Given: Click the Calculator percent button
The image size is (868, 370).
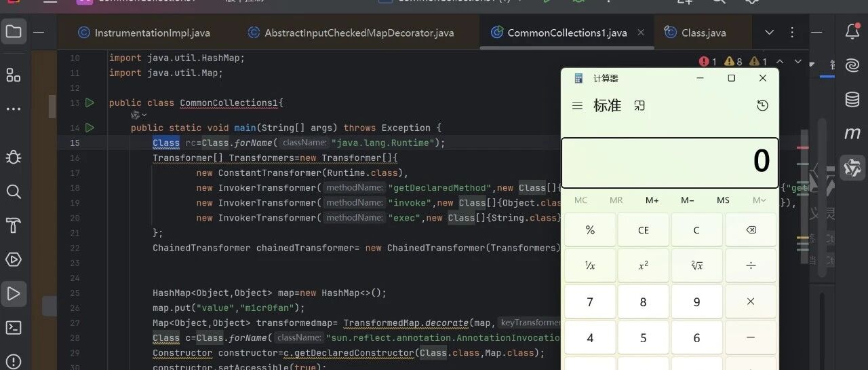Looking at the screenshot, I should (x=590, y=230).
